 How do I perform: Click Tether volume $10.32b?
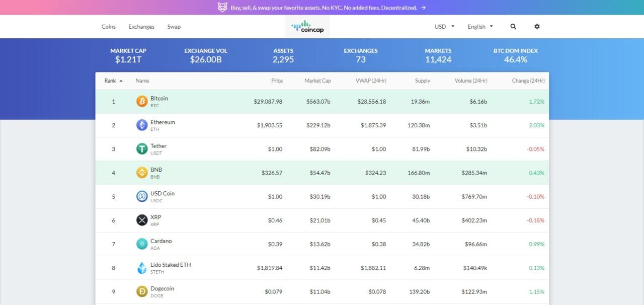click(476, 149)
